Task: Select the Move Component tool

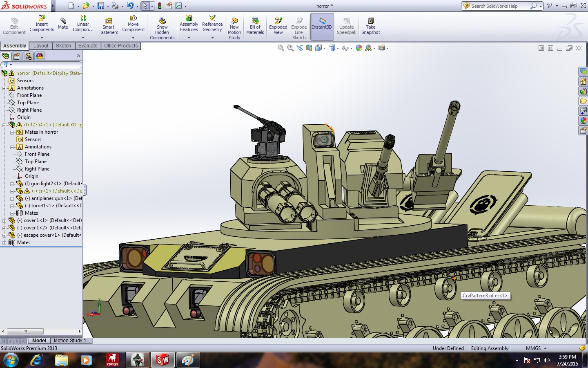Action: click(x=133, y=24)
